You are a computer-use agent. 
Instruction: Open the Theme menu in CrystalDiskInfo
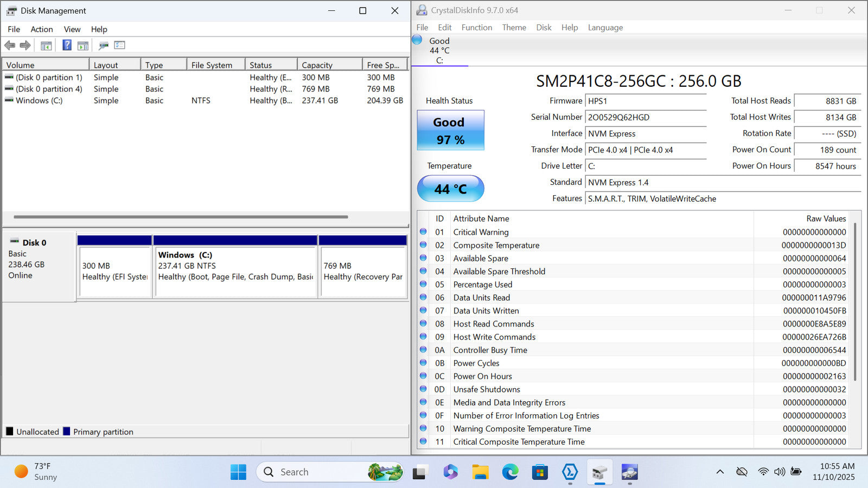tap(514, 28)
